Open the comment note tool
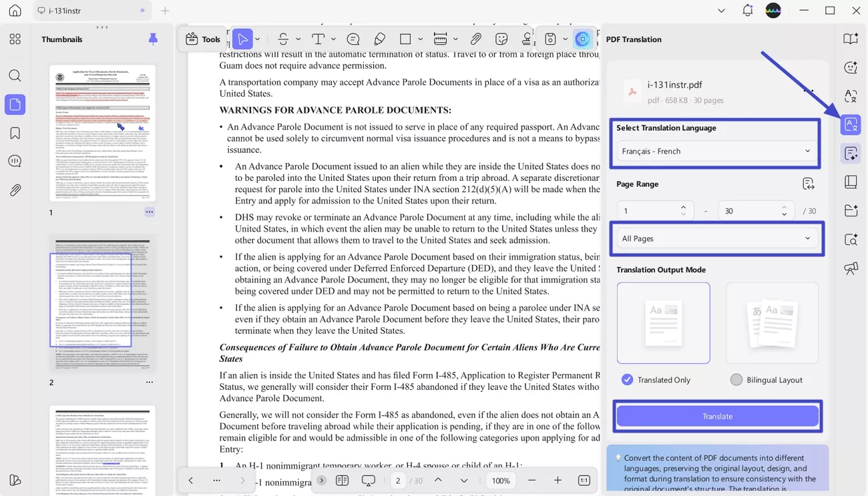The width and height of the screenshot is (868, 496). 353,39
